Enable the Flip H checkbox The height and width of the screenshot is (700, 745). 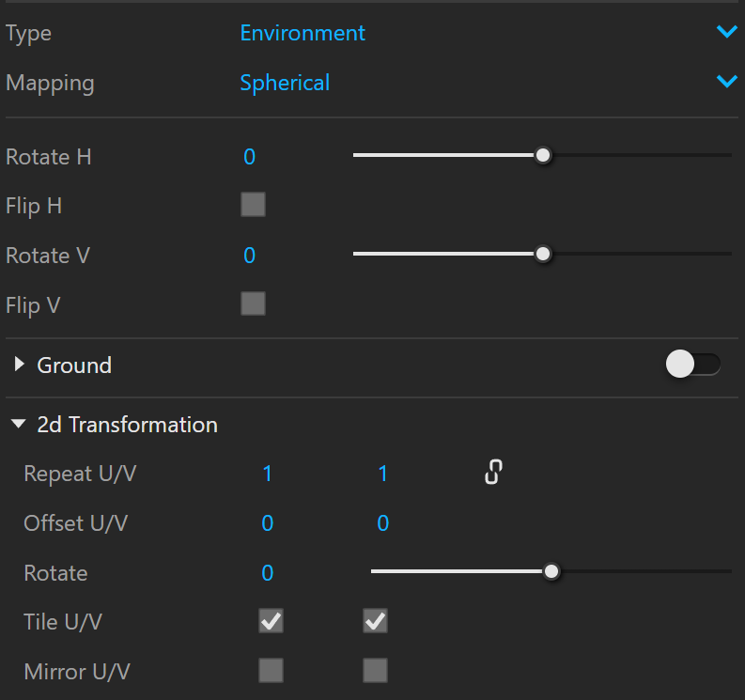click(254, 205)
